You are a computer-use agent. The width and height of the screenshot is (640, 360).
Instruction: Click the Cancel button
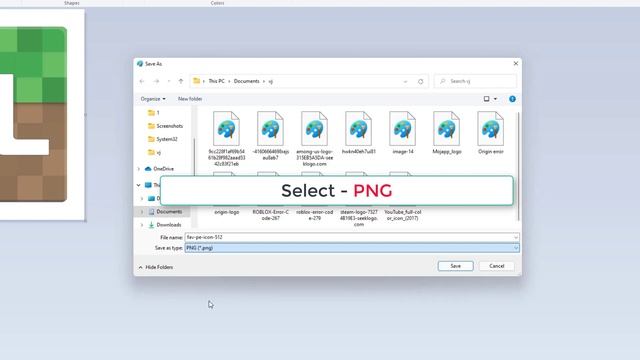coord(497,266)
